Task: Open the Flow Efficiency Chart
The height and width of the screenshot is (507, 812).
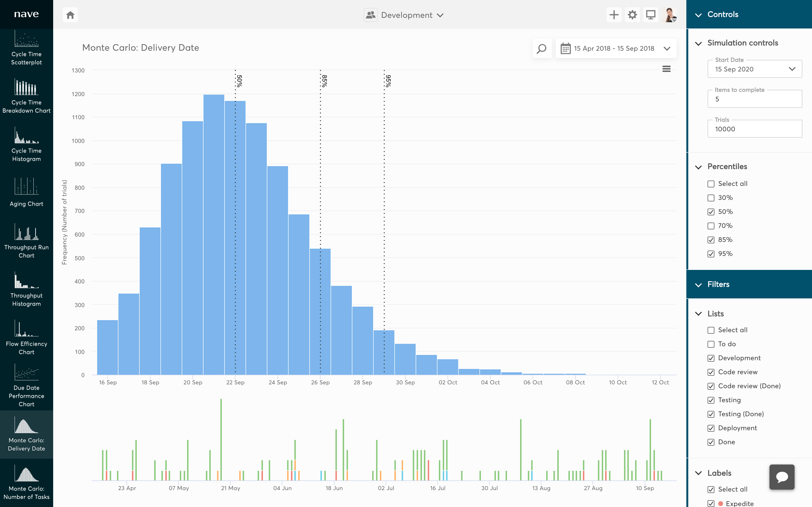Action: (27, 336)
